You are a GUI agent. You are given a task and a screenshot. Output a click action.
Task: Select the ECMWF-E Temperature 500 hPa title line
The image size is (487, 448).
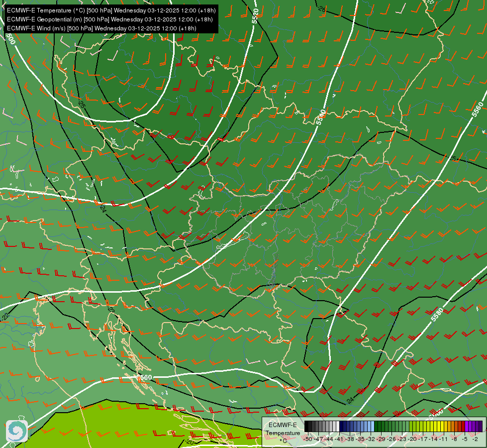[111, 10]
